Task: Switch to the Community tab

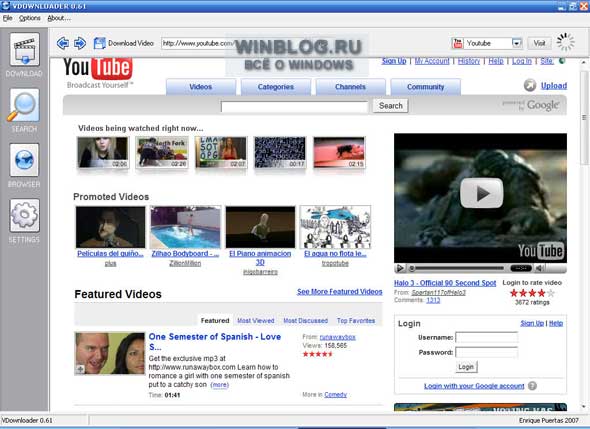Action: click(x=426, y=87)
